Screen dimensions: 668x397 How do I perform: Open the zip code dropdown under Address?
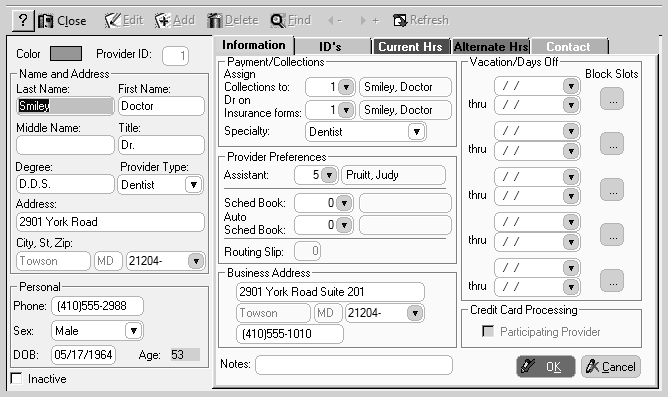tap(196, 261)
